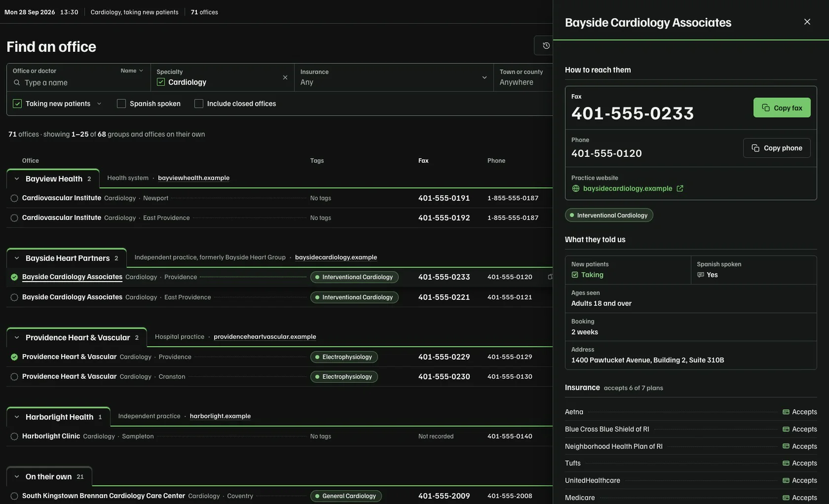Click the General Cardiology tag on South Kingstown row
The height and width of the screenshot is (504, 829).
coord(346,496)
